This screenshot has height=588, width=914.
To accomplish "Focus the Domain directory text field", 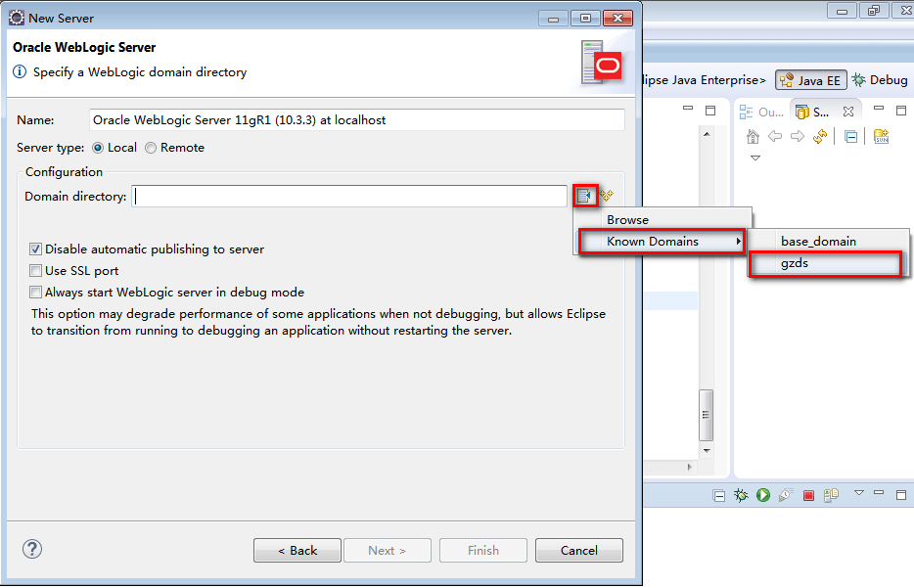I will click(349, 197).
